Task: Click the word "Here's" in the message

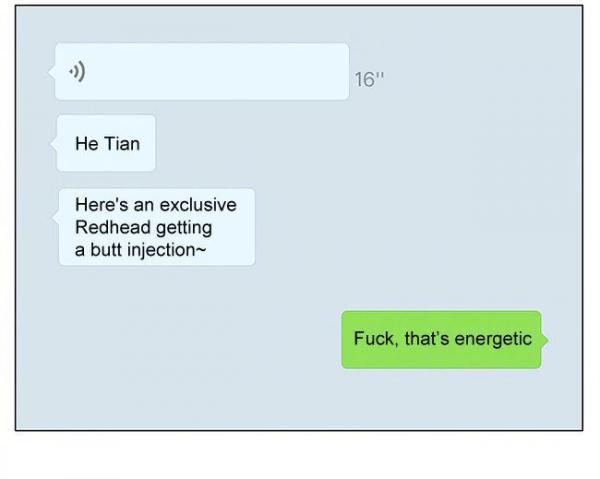Action: pyautogui.click(x=102, y=205)
